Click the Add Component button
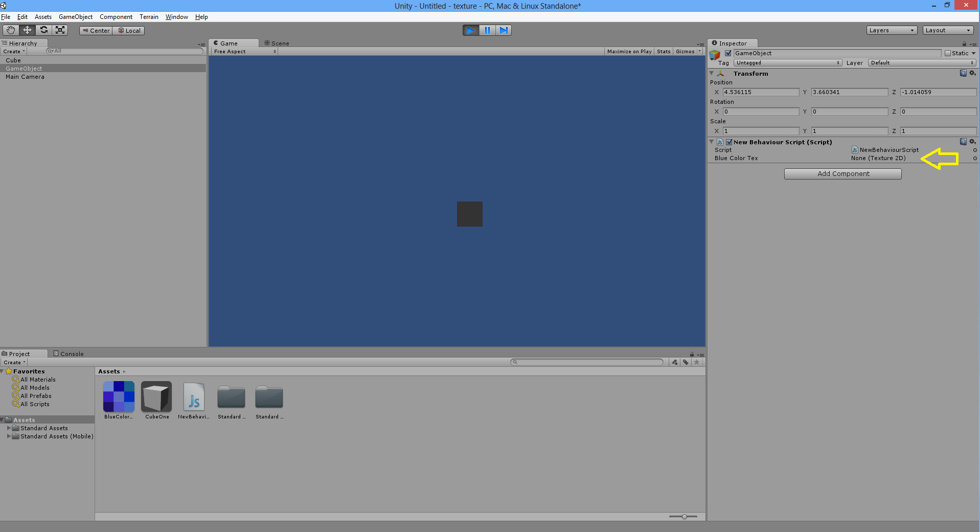The width and height of the screenshot is (980, 532). coord(843,174)
